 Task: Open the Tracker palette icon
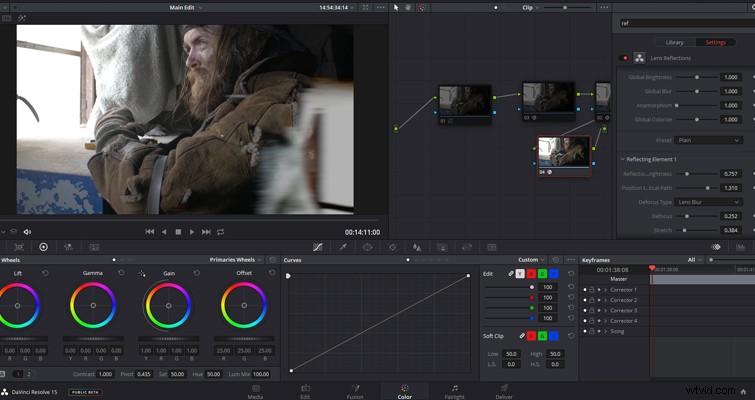point(392,247)
